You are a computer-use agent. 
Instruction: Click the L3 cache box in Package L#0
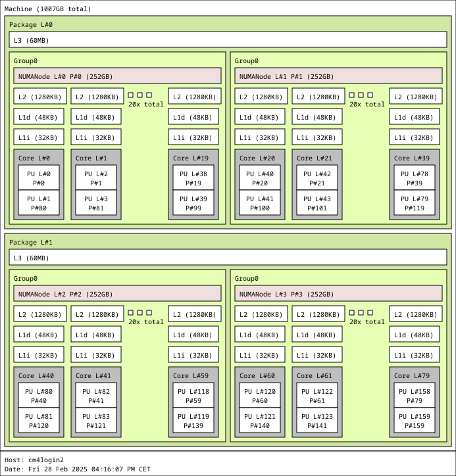tap(228, 40)
